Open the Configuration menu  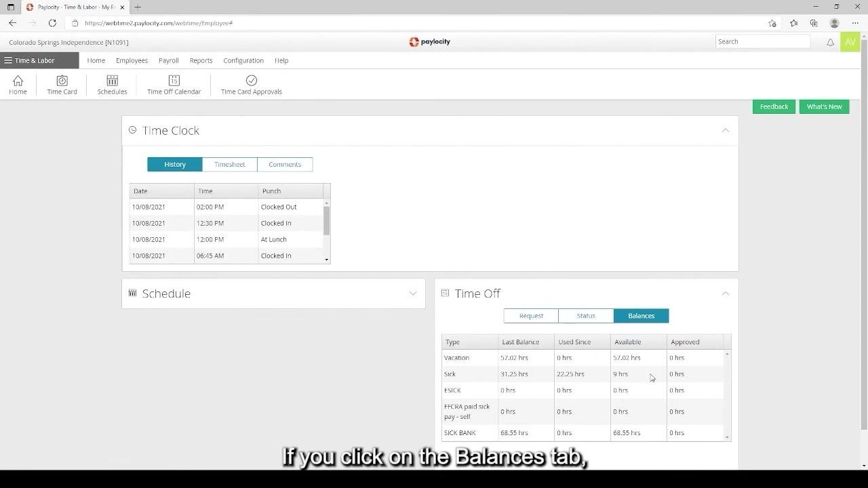[243, 60]
